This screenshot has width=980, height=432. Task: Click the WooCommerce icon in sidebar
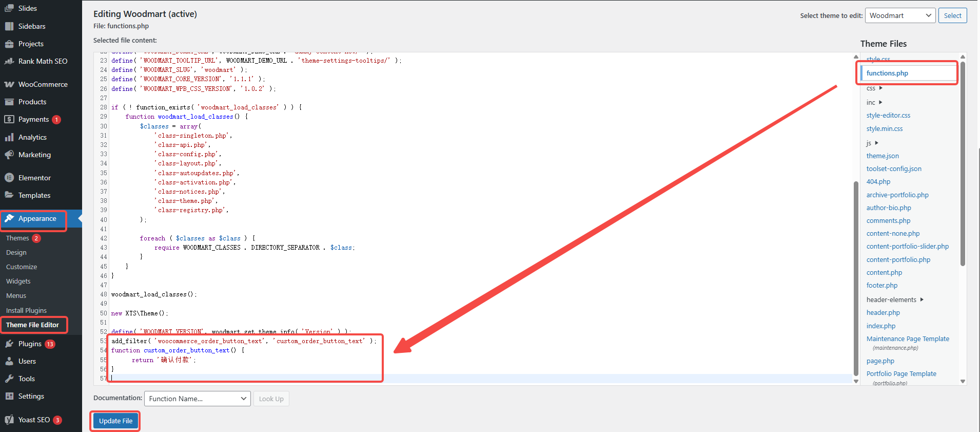pos(9,84)
